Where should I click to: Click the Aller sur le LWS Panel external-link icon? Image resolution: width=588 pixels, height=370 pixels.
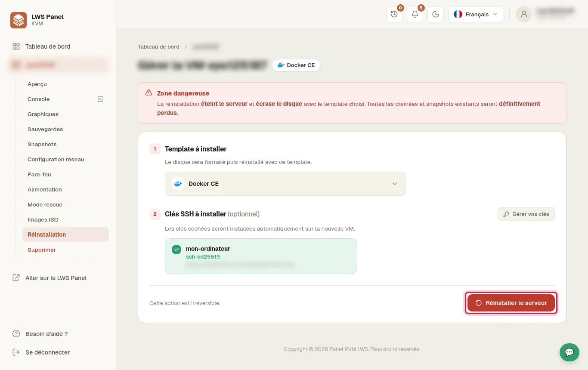16,278
